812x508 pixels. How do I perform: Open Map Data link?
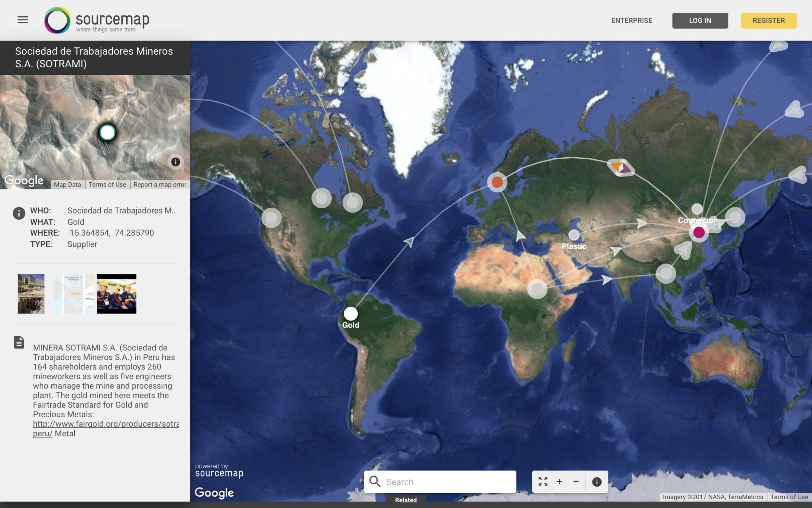click(x=68, y=185)
